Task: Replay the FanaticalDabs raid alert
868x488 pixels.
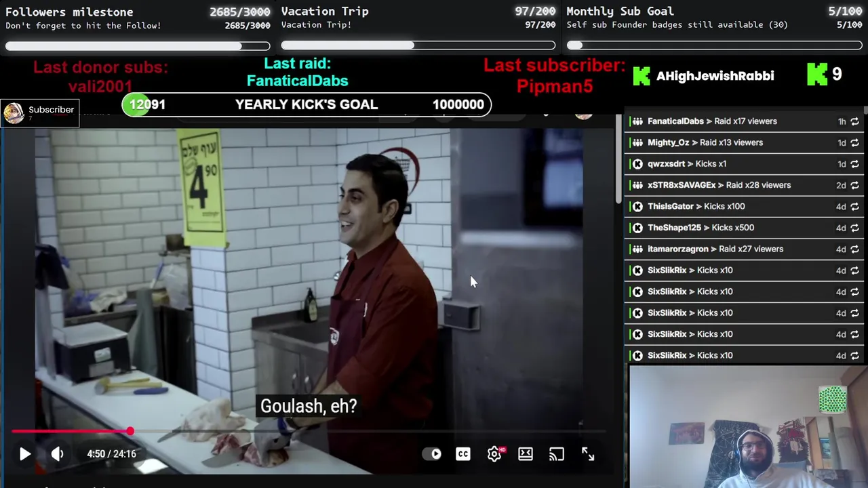Action: coord(854,121)
